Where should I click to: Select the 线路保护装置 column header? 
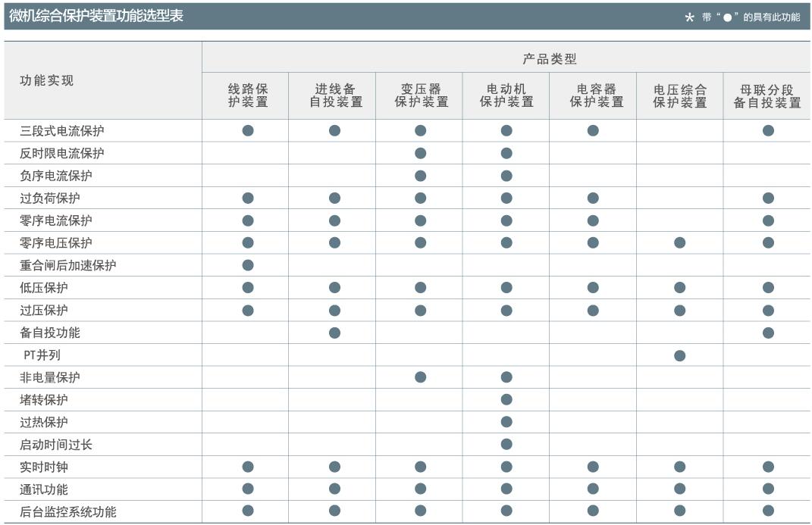tap(248, 95)
